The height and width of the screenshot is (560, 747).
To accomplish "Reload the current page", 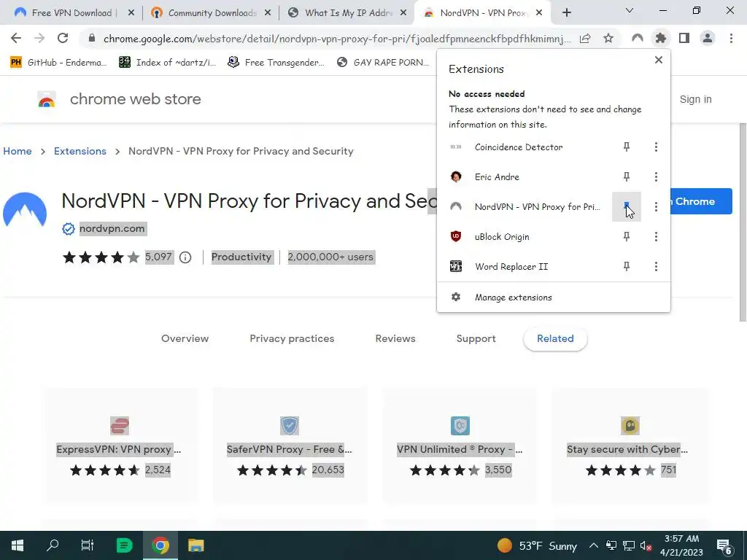I will click(x=63, y=38).
